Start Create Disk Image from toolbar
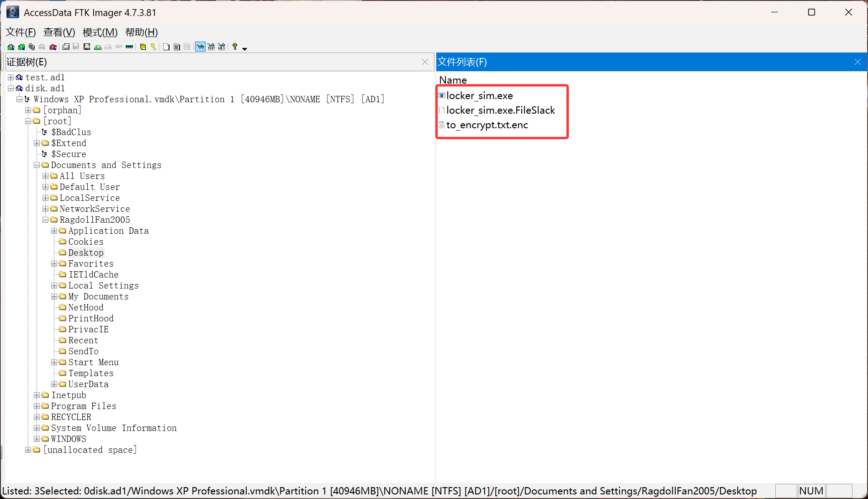This screenshot has width=868, height=499. 66,47
